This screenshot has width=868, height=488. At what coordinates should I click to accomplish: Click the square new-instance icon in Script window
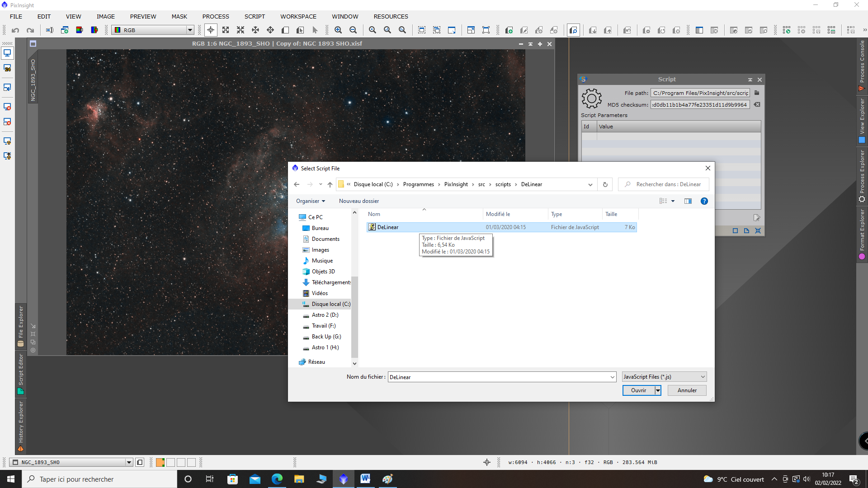pos(735,231)
